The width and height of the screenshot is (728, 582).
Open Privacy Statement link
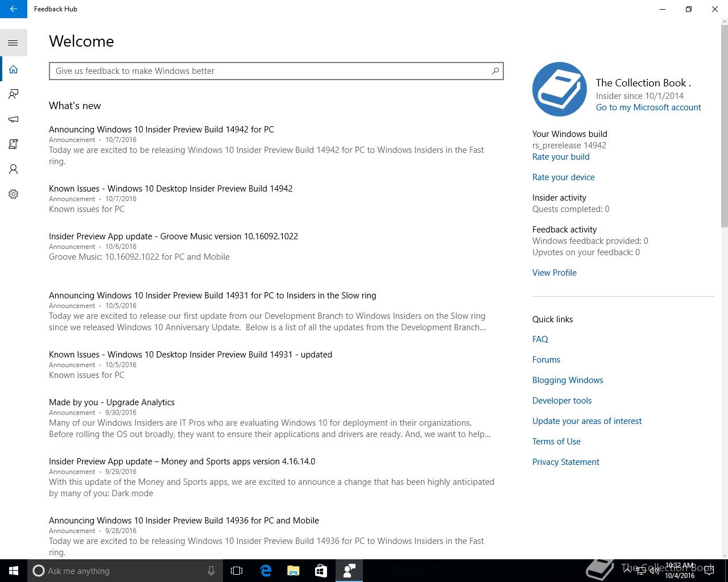[566, 462]
